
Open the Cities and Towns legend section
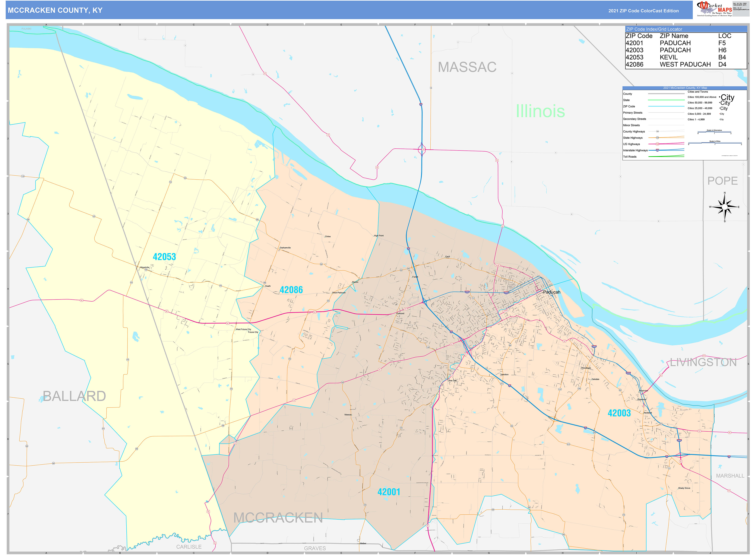pyautogui.click(x=698, y=91)
